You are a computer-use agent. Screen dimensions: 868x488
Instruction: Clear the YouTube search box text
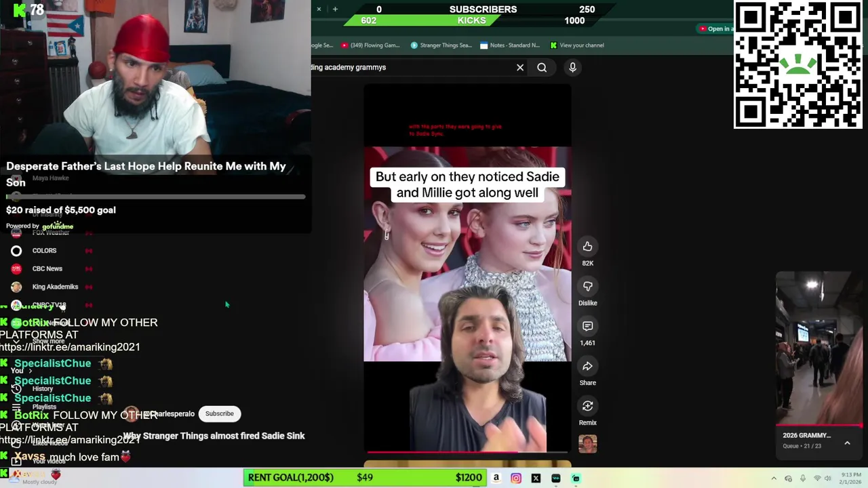pos(520,67)
